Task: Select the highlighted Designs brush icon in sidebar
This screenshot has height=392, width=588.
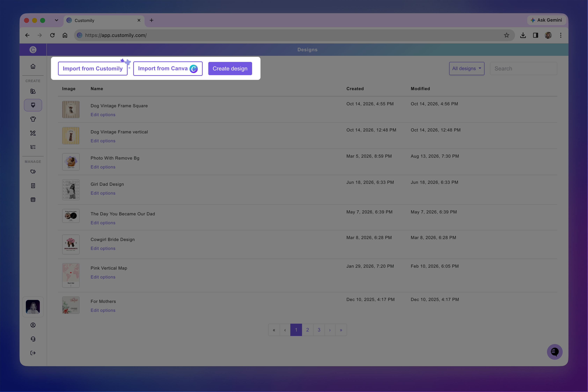Action: point(33,105)
